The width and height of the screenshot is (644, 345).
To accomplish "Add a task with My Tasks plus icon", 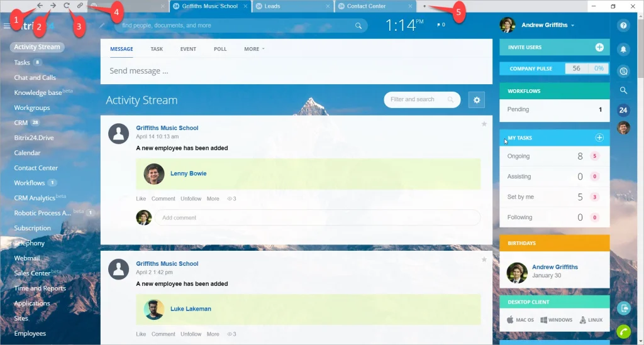I will point(599,138).
